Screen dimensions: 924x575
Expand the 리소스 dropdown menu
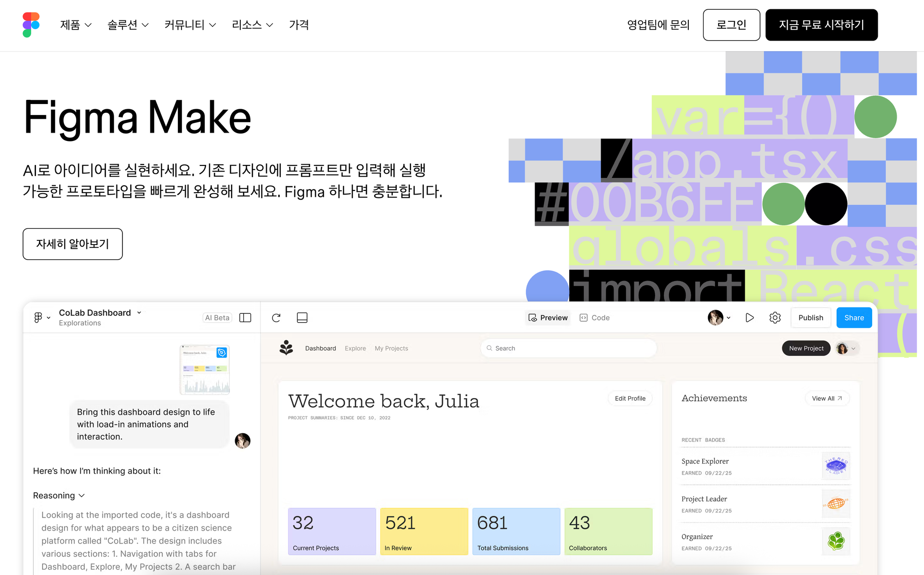click(253, 25)
